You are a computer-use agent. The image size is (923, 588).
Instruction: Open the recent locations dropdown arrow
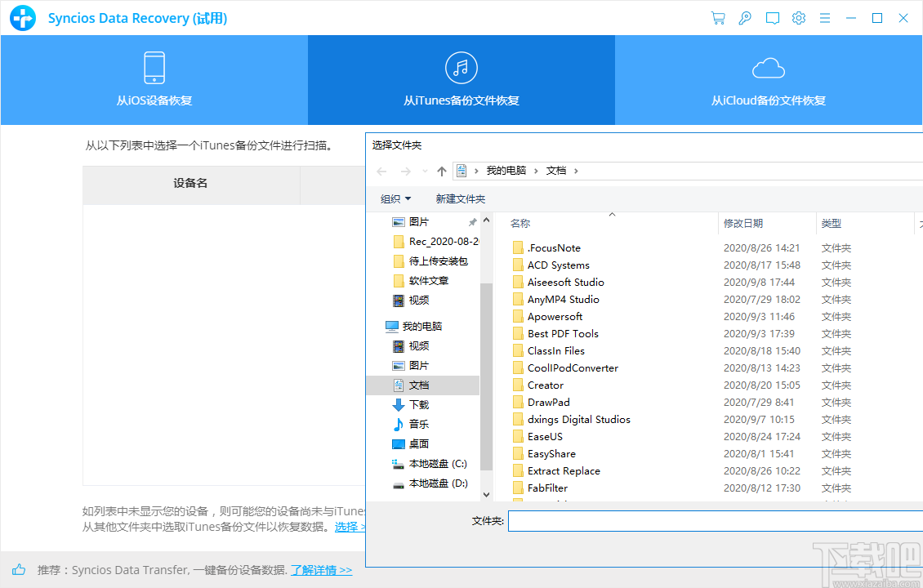point(425,171)
